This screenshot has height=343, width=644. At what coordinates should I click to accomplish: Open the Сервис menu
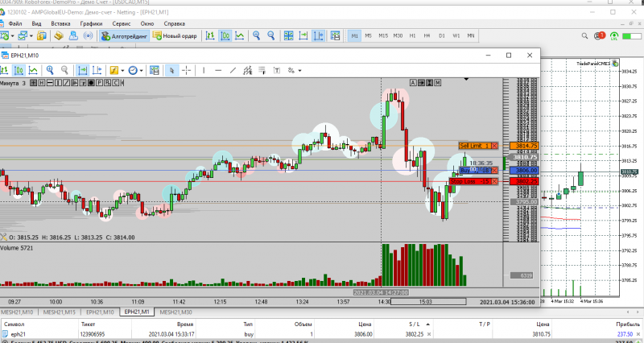[122, 23]
